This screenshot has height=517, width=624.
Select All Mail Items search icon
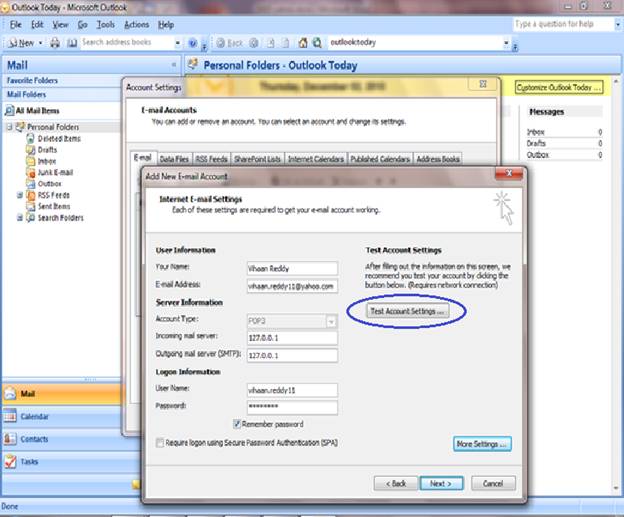10,111
